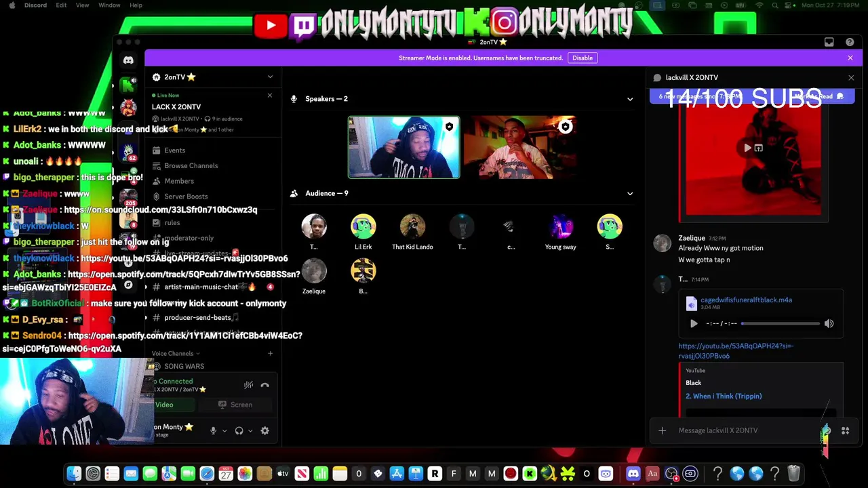Click the Message lackvill X 2ONTV input
Image resolution: width=868 pixels, height=488 pixels.
[x=746, y=430]
